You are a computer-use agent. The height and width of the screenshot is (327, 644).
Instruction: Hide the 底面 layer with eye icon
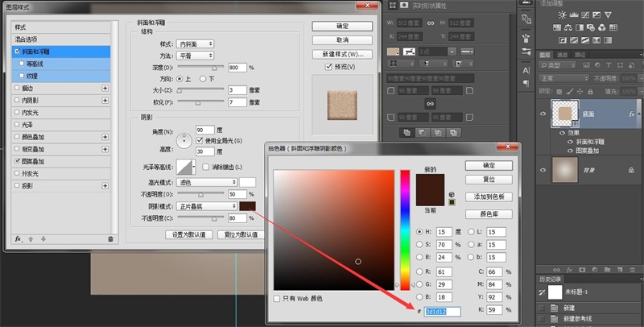[x=543, y=114]
